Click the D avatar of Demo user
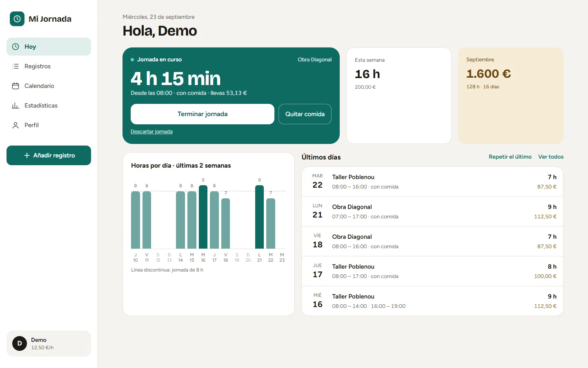This screenshot has height=368, width=588. pos(20,343)
